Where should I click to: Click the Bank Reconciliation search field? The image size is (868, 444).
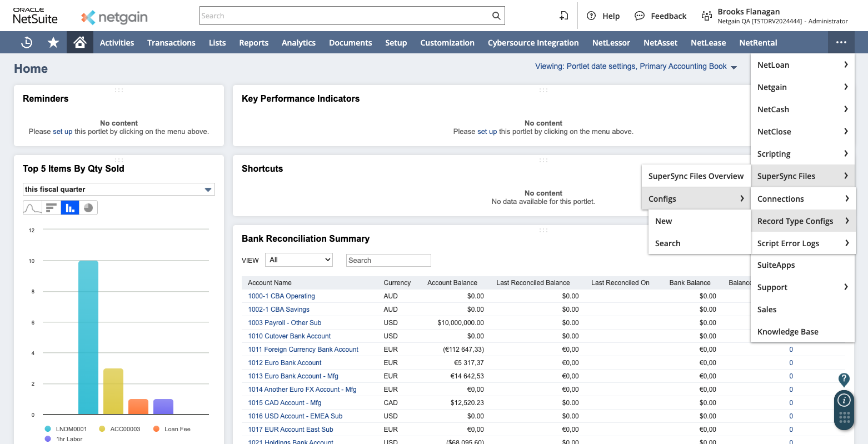[x=388, y=260]
